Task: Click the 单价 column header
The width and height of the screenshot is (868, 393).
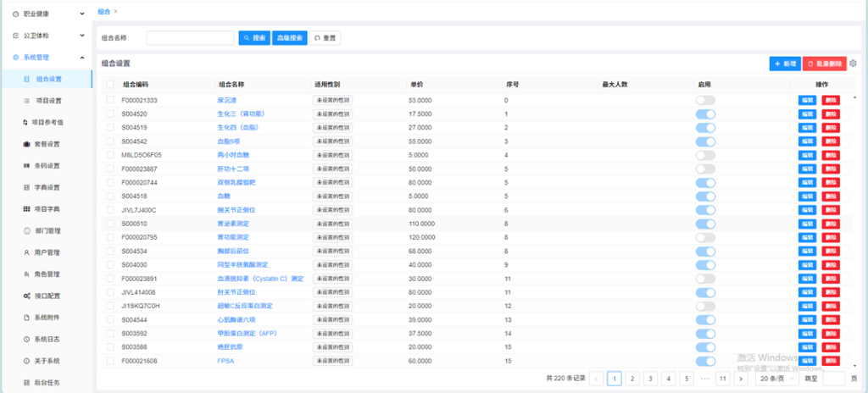Action: pos(415,85)
